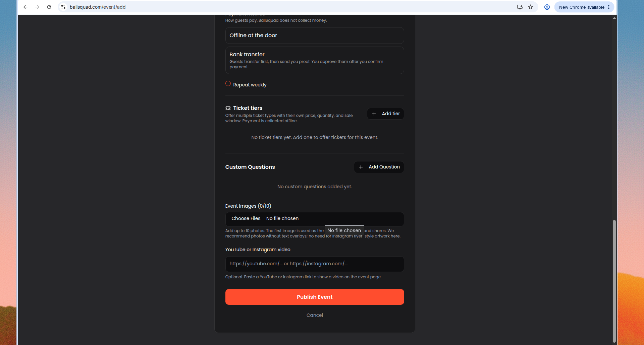Click 'No custom questions added yet' text

pos(315,187)
